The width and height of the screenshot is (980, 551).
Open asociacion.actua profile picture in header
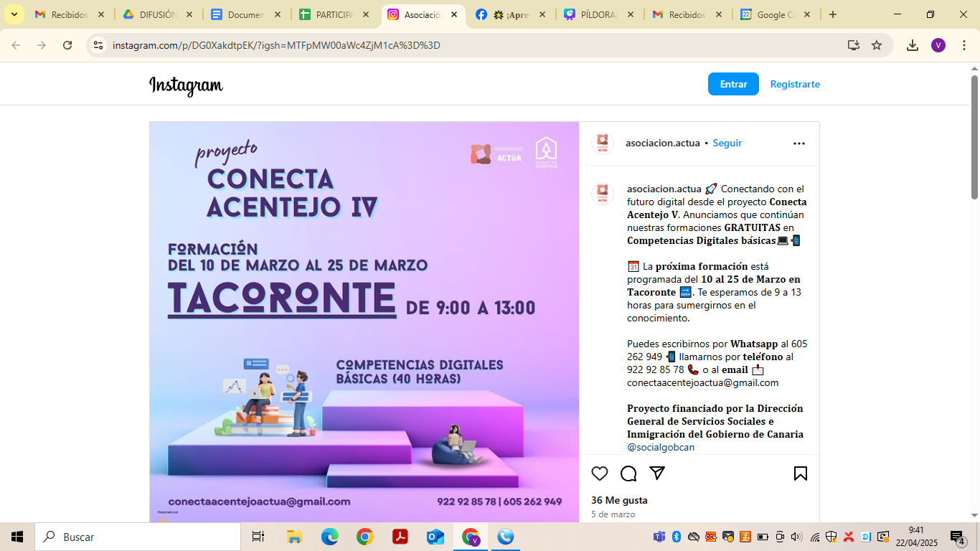point(603,143)
